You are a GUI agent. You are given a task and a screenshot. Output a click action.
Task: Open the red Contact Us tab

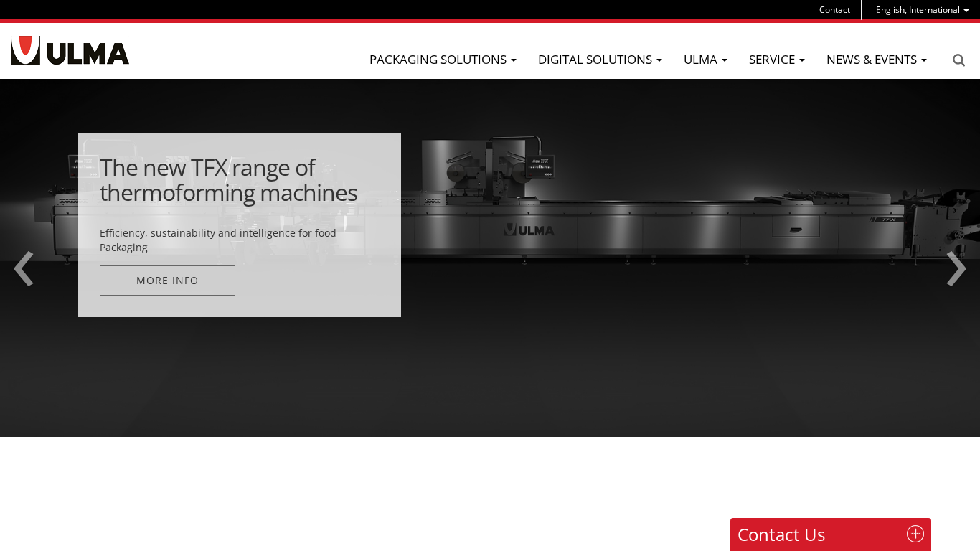point(831,534)
